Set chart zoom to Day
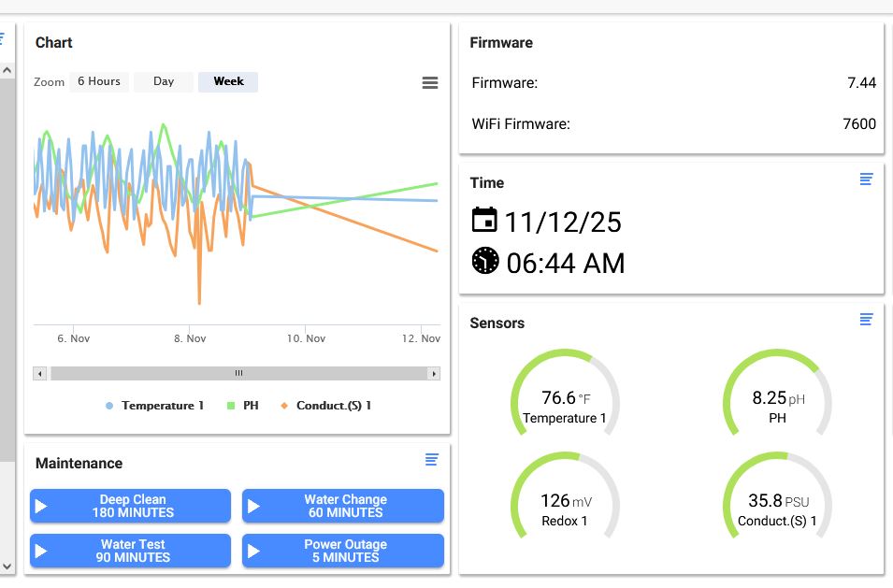The width and height of the screenshot is (893, 588). (x=164, y=81)
